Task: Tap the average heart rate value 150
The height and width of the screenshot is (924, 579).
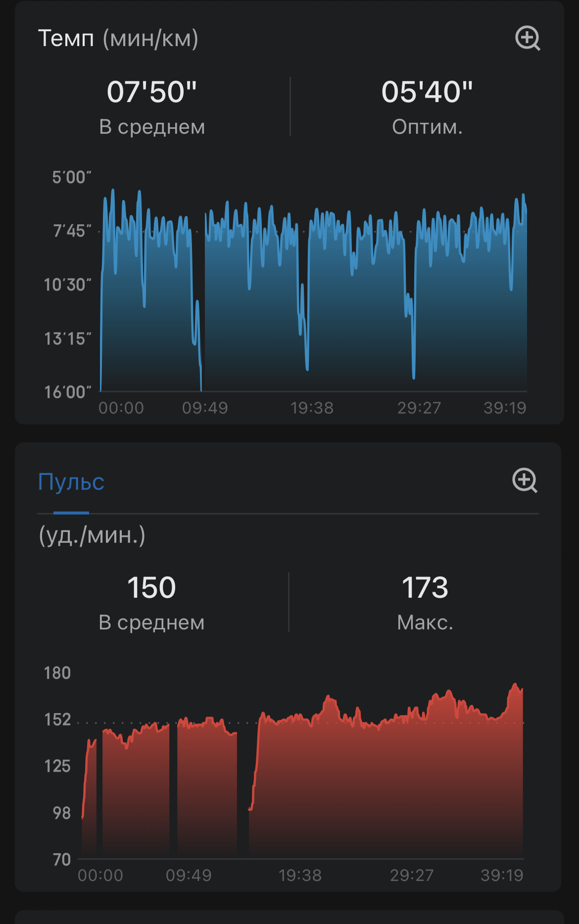Action: [151, 588]
